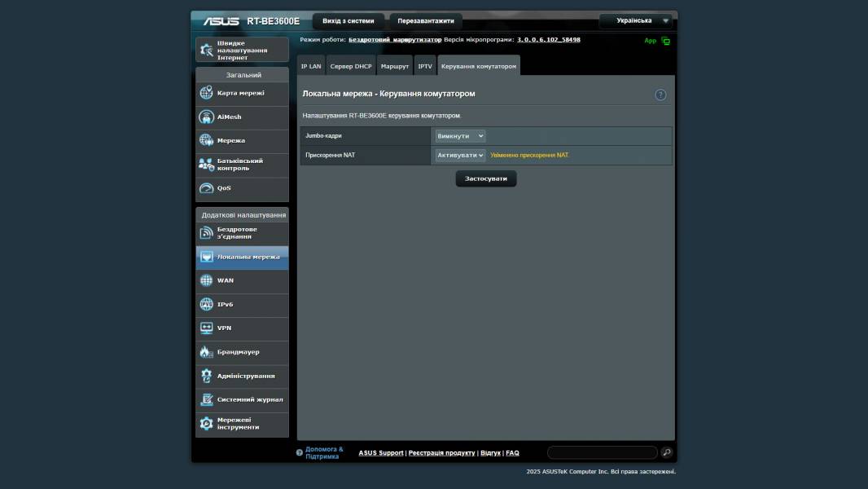Image resolution: width=868 pixels, height=489 pixels.
Task: Click the page help question mark icon
Action: [660, 95]
